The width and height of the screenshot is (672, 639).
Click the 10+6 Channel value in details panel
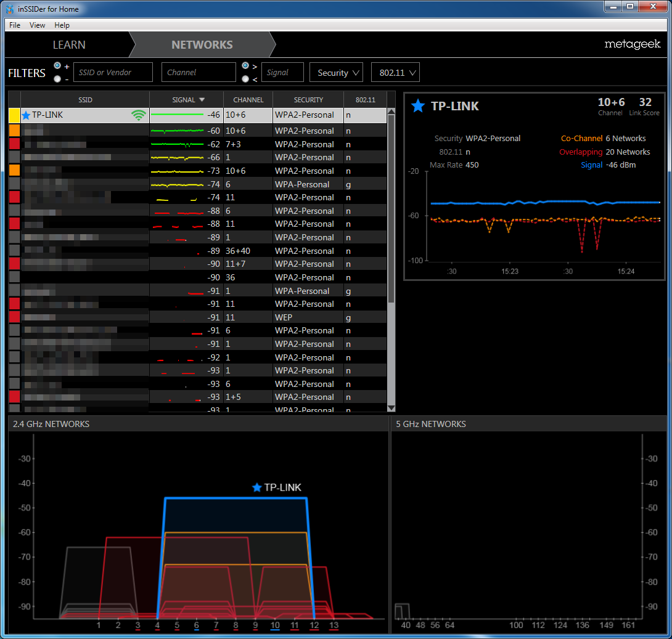(611, 102)
